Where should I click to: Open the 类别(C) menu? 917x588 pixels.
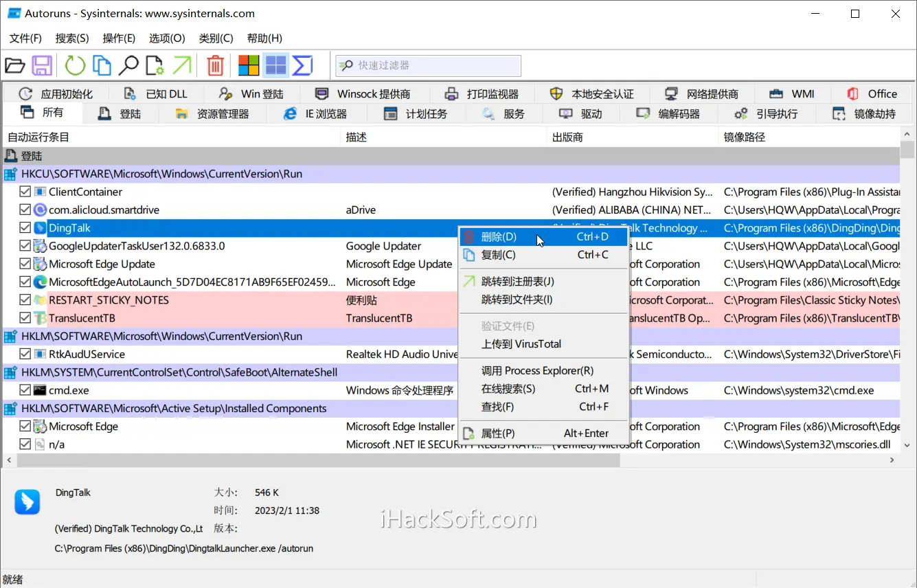pos(216,38)
